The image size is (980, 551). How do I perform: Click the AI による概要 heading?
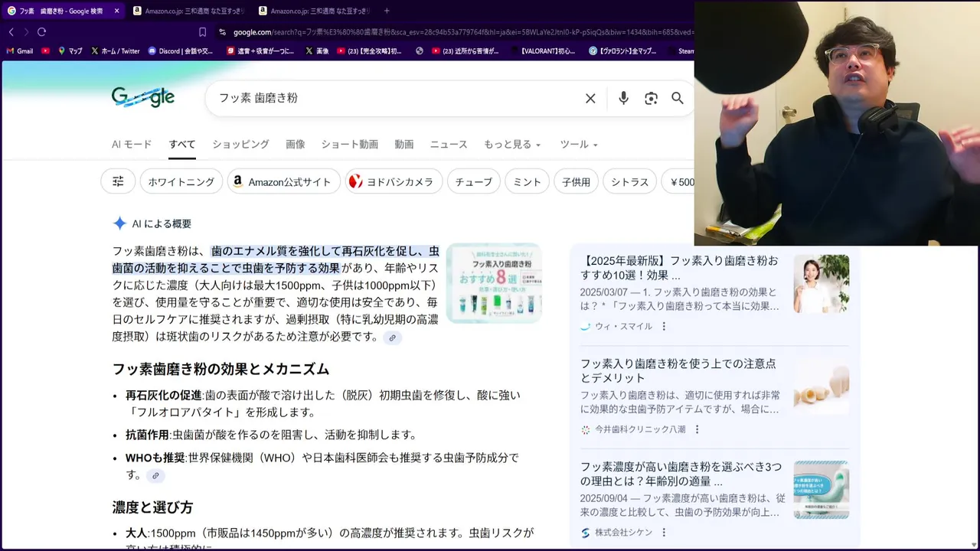(x=162, y=223)
